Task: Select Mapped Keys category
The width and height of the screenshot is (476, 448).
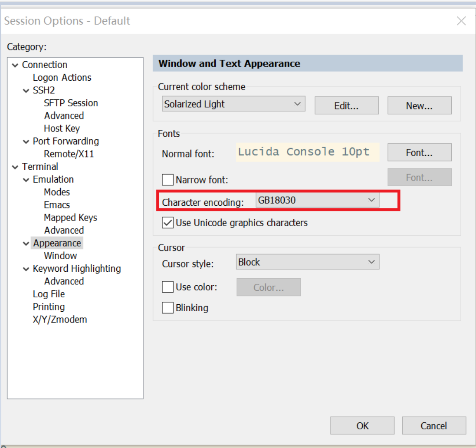Action: pyautogui.click(x=70, y=218)
